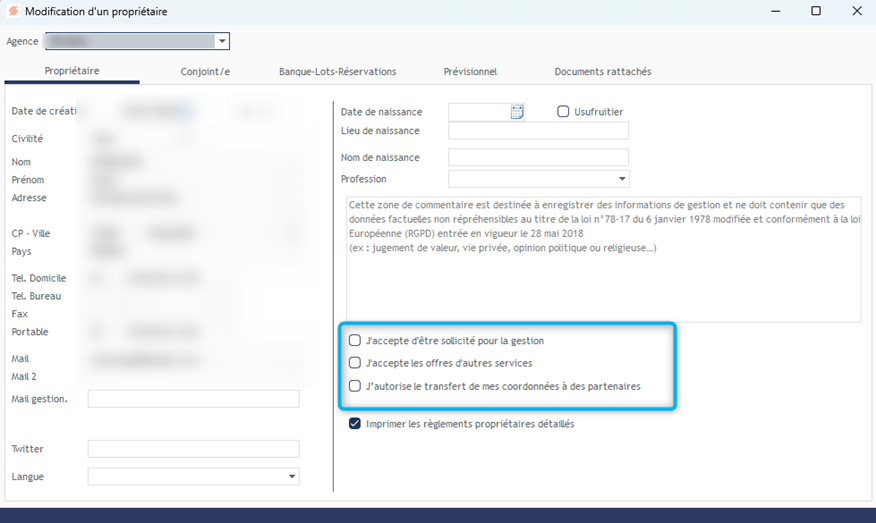Image resolution: width=876 pixels, height=523 pixels.
Task: Click the application logo in title bar
Action: [13, 11]
